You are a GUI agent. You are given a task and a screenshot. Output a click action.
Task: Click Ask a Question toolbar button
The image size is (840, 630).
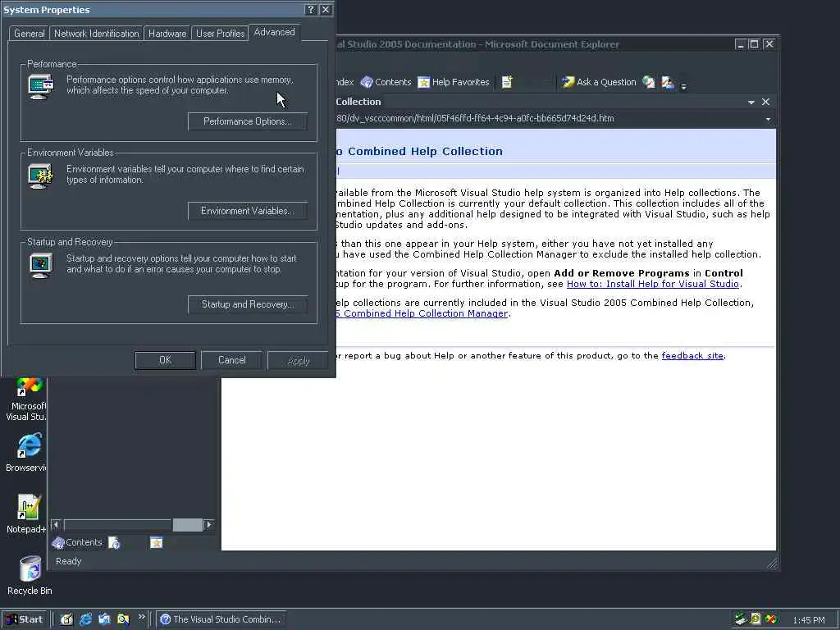[599, 82]
